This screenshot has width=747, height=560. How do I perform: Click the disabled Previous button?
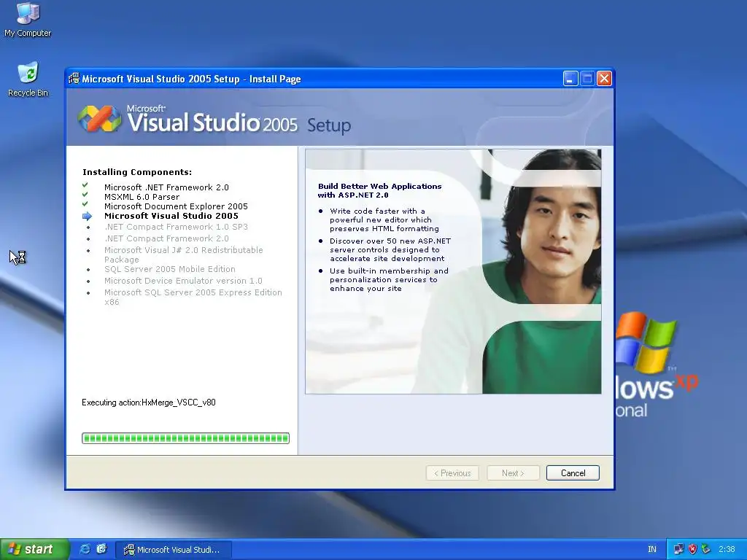(x=452, y=472)
